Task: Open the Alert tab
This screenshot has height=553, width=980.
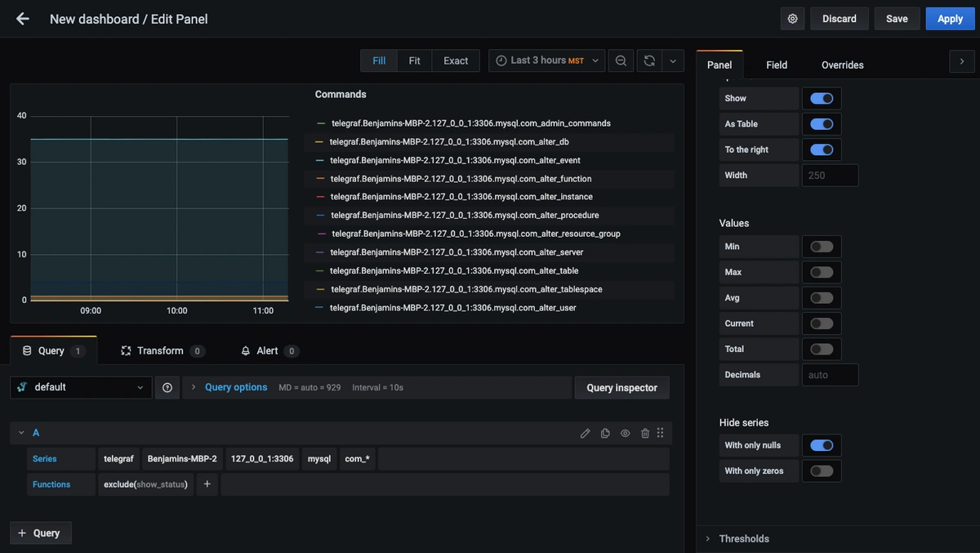Action: point(269,350)
